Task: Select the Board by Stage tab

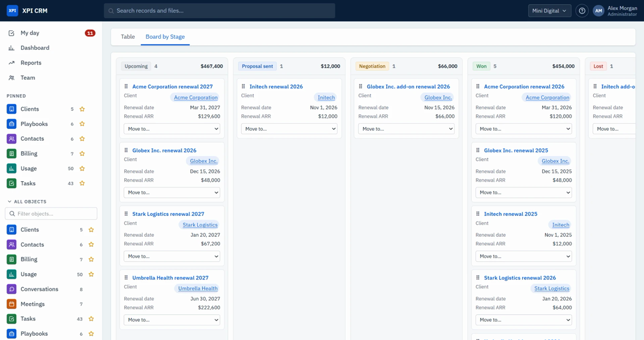Action: coord(165,36)
